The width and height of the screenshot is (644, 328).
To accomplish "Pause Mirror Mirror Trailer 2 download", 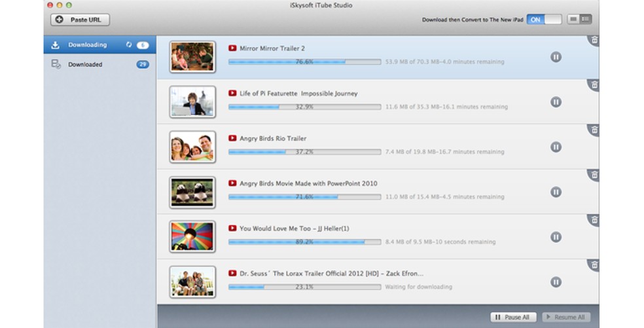I will tap(556, 57).
